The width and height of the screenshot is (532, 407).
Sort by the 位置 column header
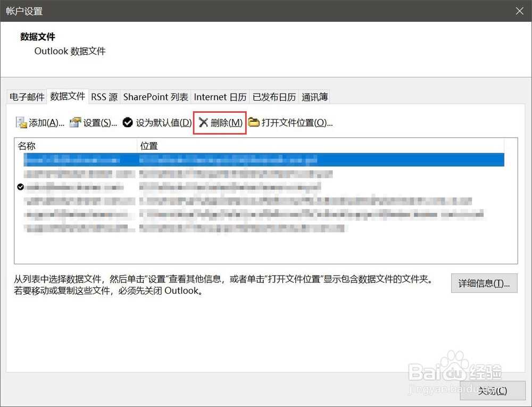click(x=321, y=146)
